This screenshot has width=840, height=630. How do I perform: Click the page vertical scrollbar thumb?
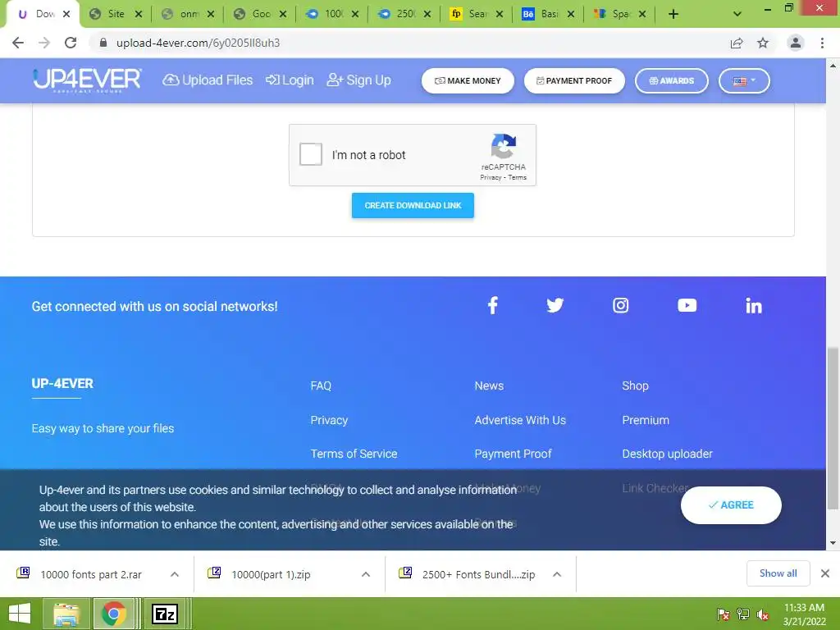click(833, 428)
